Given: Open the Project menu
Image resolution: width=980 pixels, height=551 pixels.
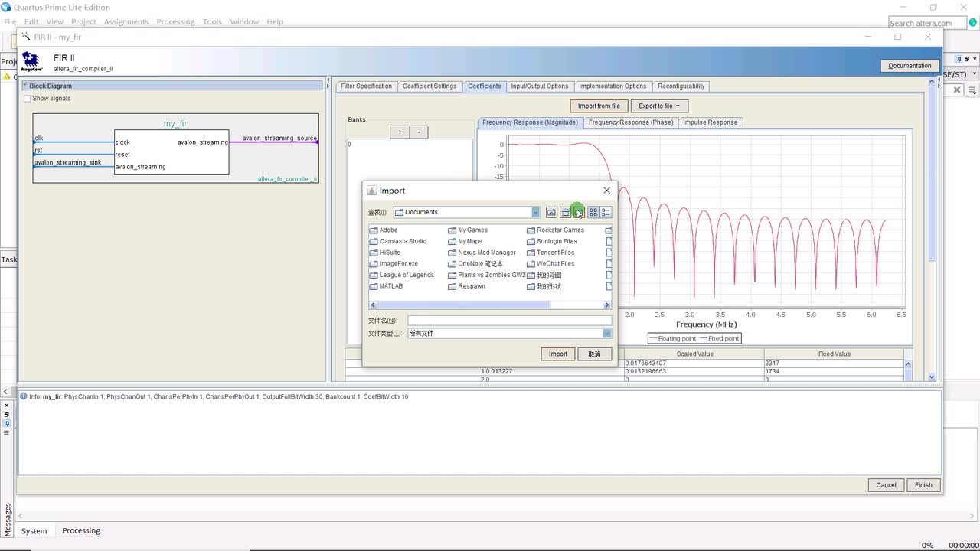Looking at the screenshot, I should [83, 21].
